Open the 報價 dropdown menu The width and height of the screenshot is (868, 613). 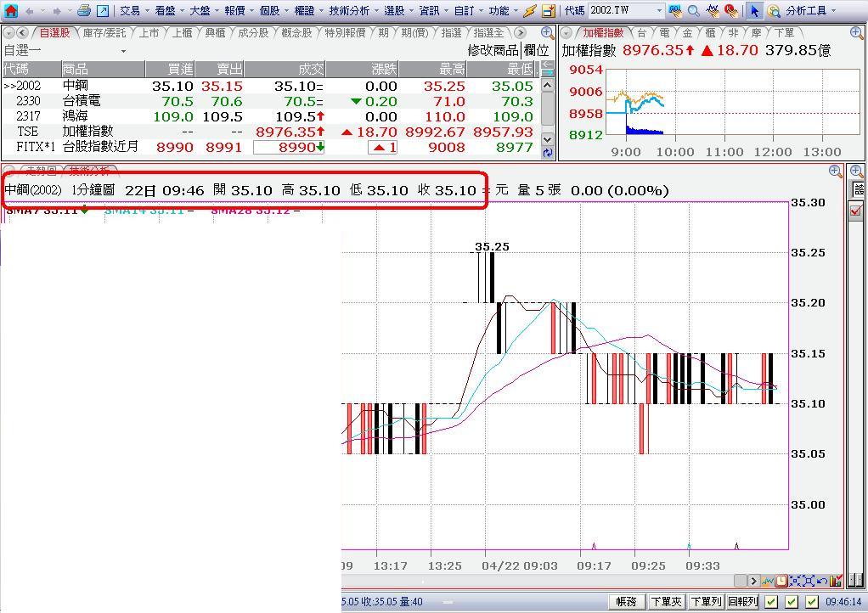pos(240,10)
